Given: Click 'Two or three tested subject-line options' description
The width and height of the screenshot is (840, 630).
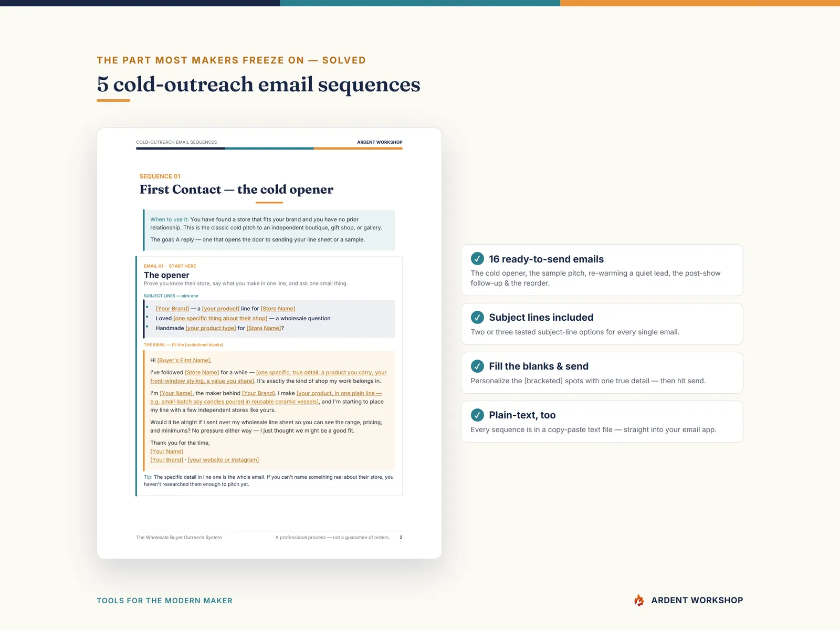Looking at the screenshot, I should (x=575, y=332).
